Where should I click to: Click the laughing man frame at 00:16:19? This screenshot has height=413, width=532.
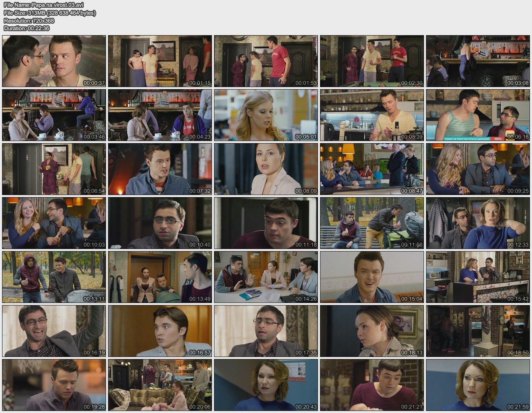coord(54,331)
